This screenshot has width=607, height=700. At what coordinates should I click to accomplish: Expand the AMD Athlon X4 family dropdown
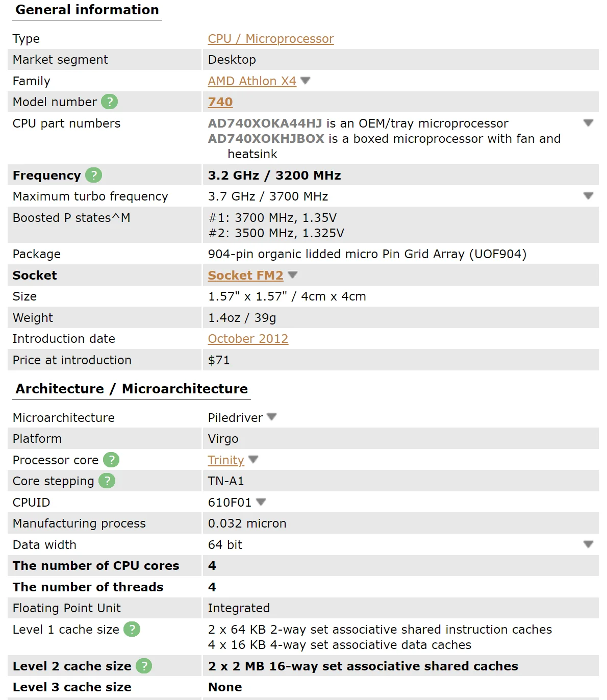pyautogui.click(x=306, y=81)
